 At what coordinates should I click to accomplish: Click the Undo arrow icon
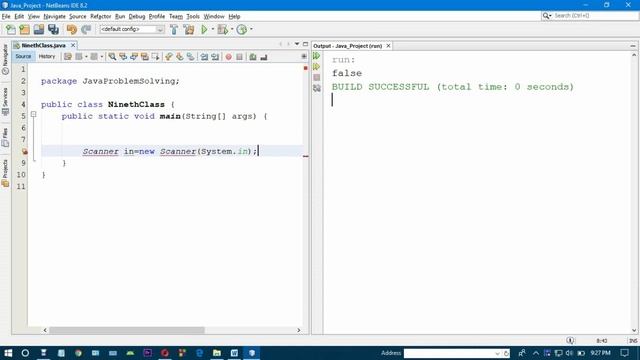72,29
